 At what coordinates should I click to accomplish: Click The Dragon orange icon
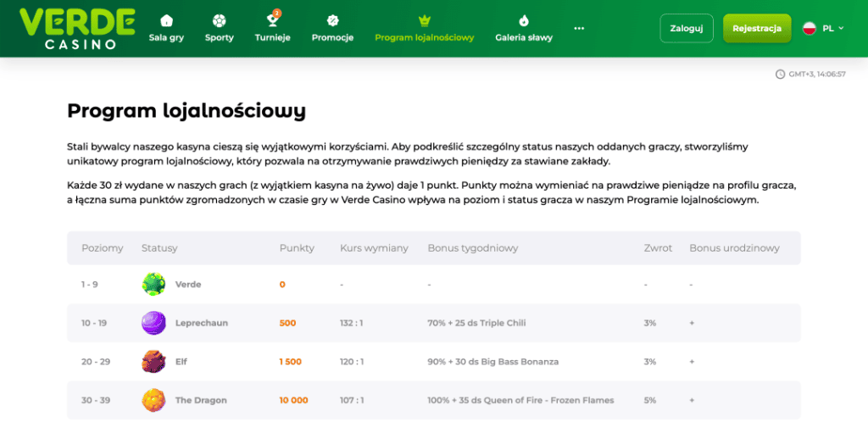[153, 400]
